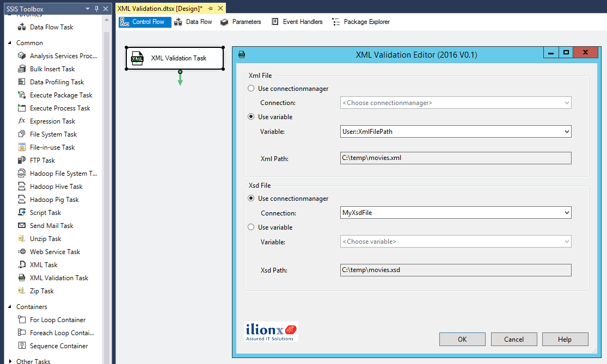Viewport: 607px width, 364px height.
Task: Open the Package Explorer tab
Action: [361, 22]
